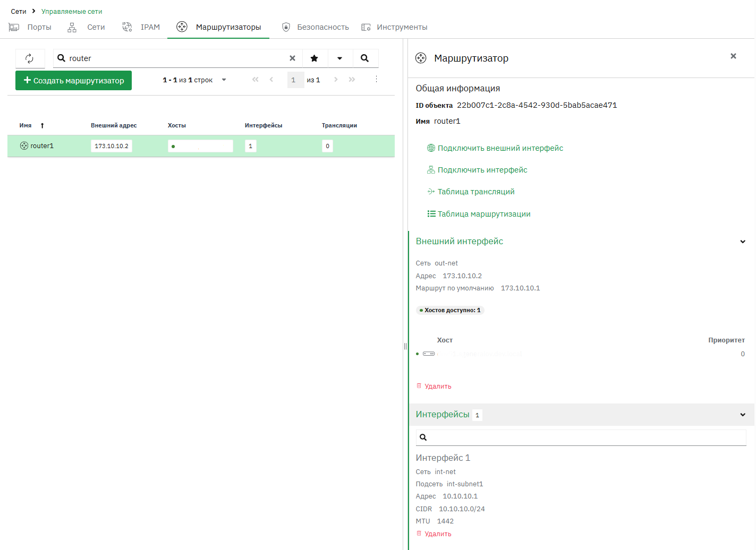Click the CIDR value 10.10.10.0/24

tap(462, 509)
